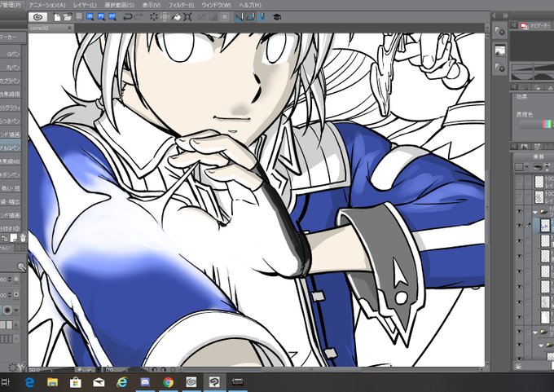554x392 pixels.
Task: Click the Clear (dotted circle) toolbar icon
Action: pos(154,16)
